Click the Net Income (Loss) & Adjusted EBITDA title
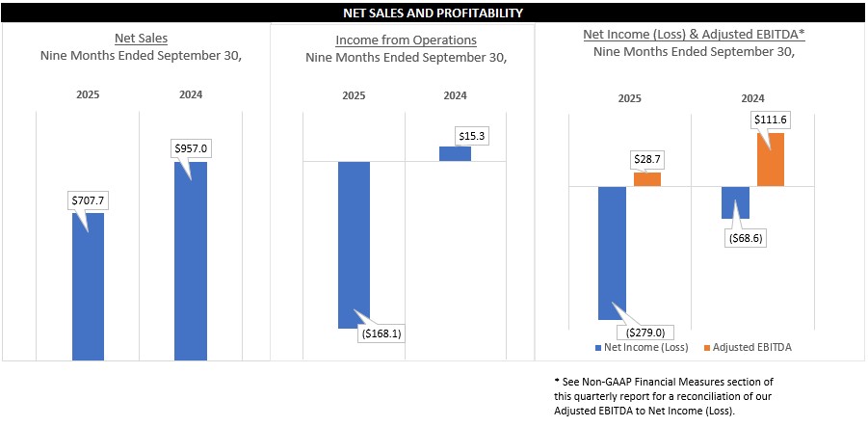 (x=694, y=34)
